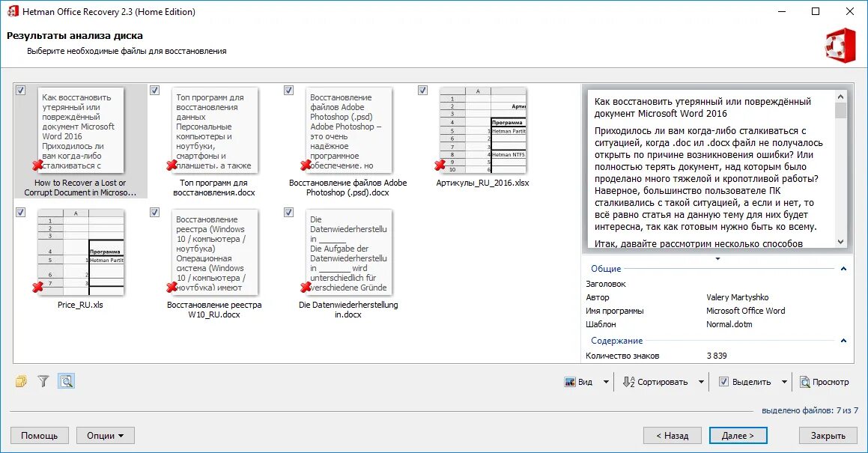This screenshot has width=868, height=453.
Task: Open the Сортировать dropdown arrow
Action: 701,382
